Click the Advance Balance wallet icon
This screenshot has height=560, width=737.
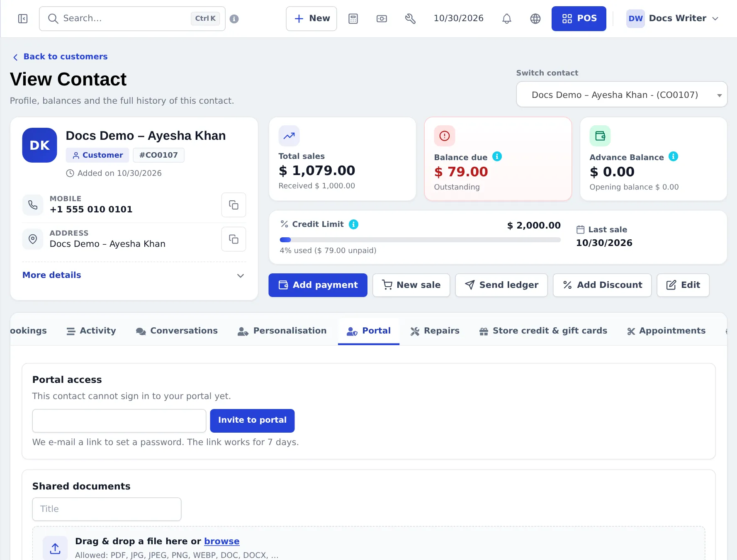tap(600, 136)
